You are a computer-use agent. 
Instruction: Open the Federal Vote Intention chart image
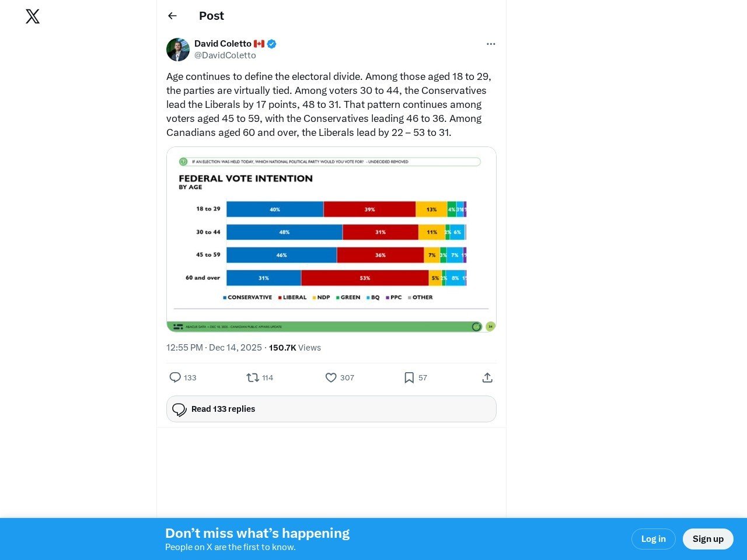[331, 239]
